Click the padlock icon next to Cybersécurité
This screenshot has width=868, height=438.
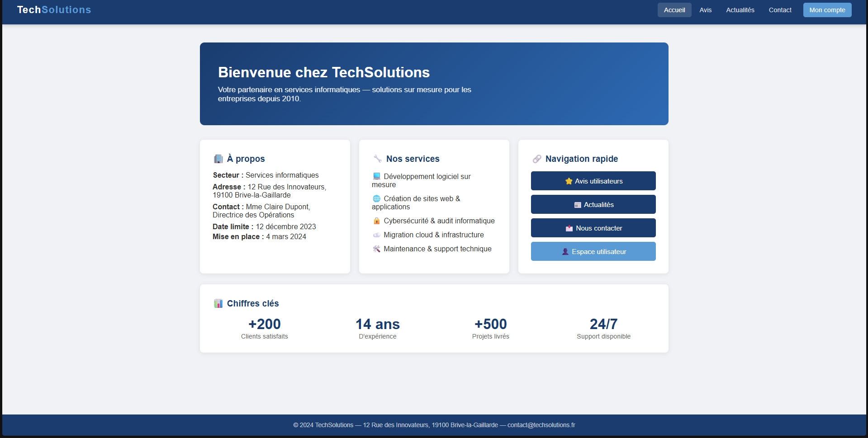(376, 221)
